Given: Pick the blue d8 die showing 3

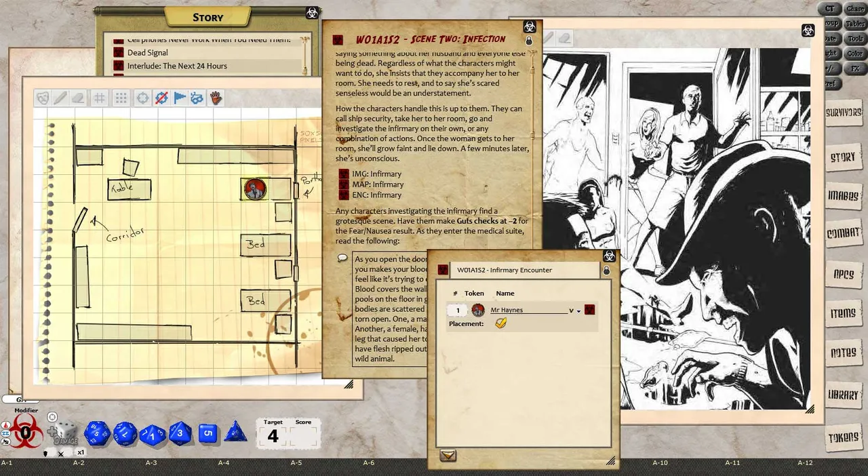Looking at the screenshot, I should click(x=180, y=433).
